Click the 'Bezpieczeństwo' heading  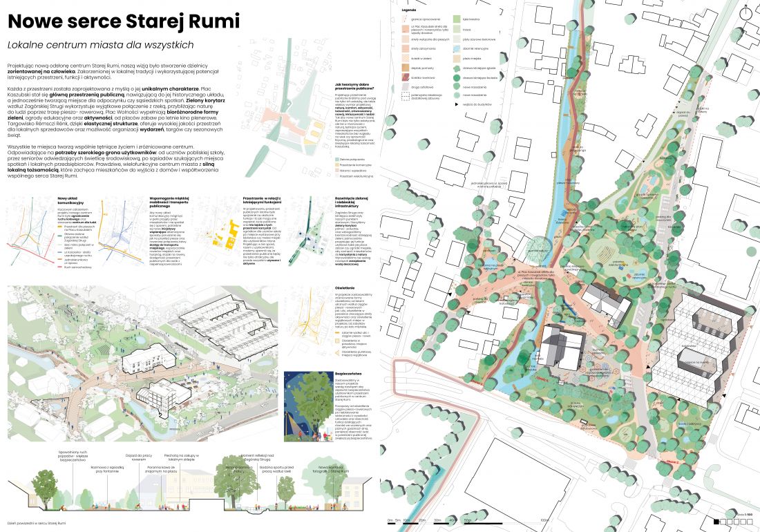click(x=348, y=374)
